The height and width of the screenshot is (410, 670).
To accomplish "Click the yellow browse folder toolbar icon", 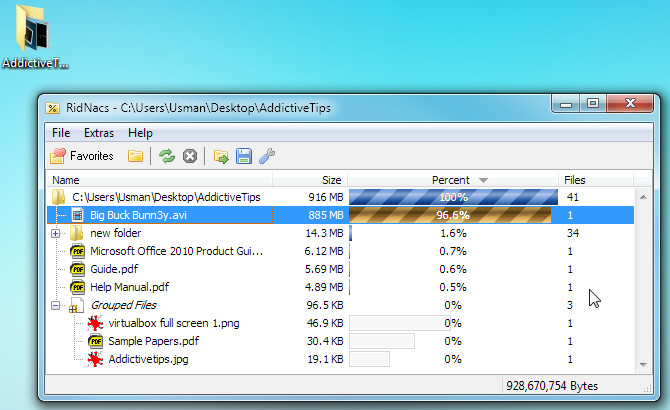I will point(135,156).
